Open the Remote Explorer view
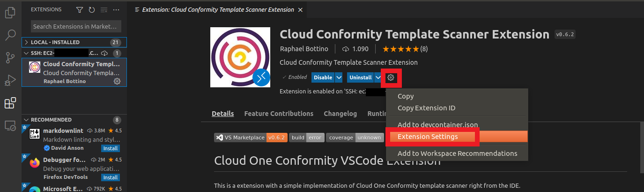This screenshot has width=644, height=192. 10,125
